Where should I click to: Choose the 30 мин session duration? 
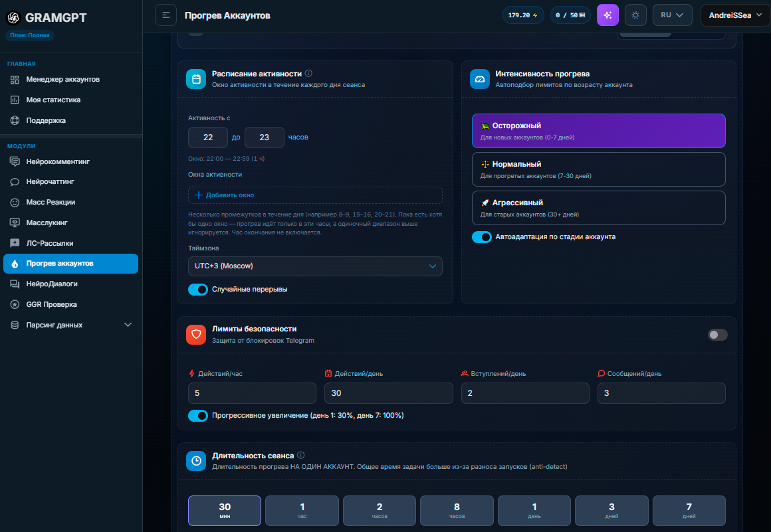[225, 510]
